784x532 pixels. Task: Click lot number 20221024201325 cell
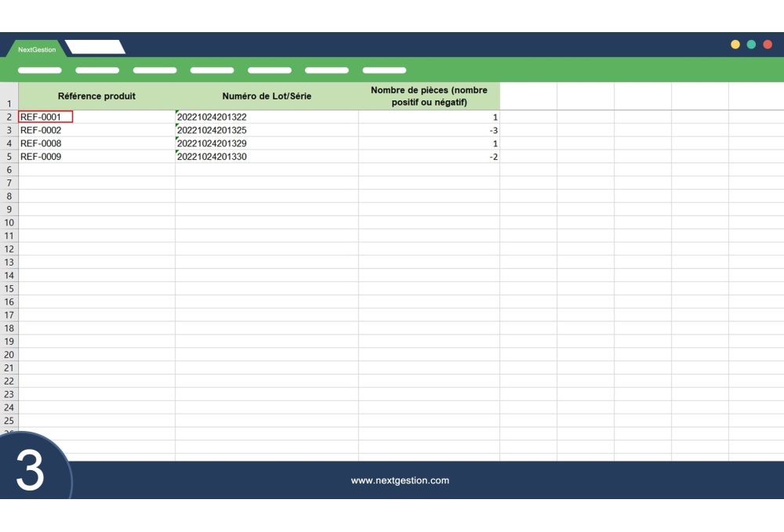[x=267, y=131]
